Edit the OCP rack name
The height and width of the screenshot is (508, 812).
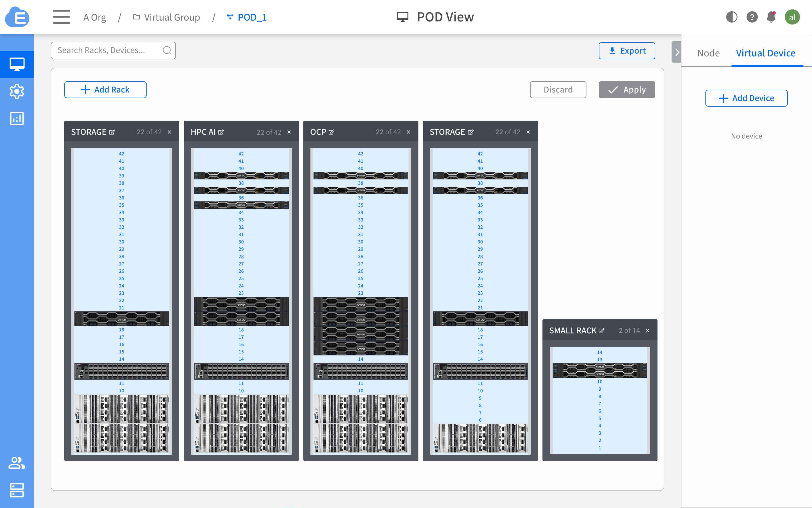click(332, 132)
